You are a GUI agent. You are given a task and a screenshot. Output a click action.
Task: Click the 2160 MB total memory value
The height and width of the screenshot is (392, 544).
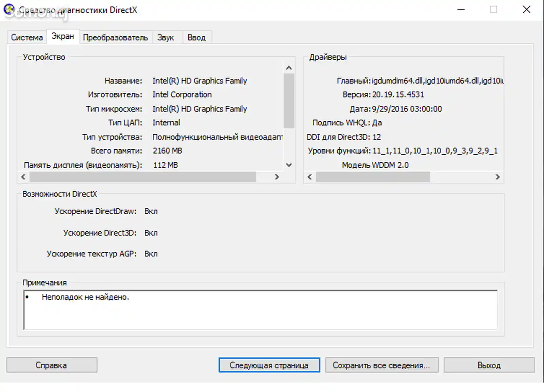(x=167, y=151)
